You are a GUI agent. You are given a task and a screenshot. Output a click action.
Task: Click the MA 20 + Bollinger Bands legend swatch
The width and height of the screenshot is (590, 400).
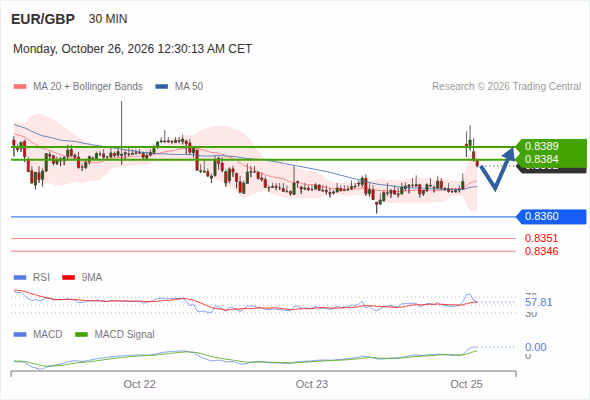click(20, 87)
